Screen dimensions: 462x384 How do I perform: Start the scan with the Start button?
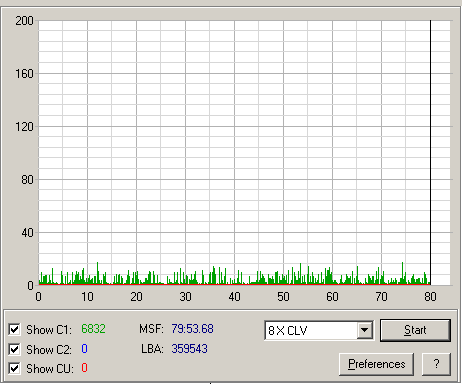(415, 330)
